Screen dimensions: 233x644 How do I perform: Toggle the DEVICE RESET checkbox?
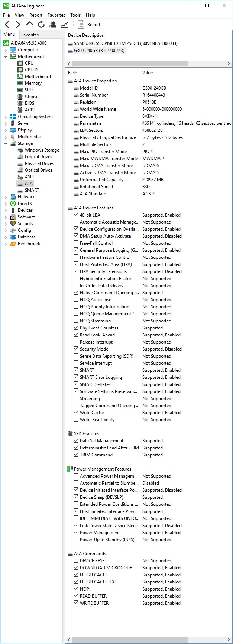pyautogui.click(x=76, y=561)
